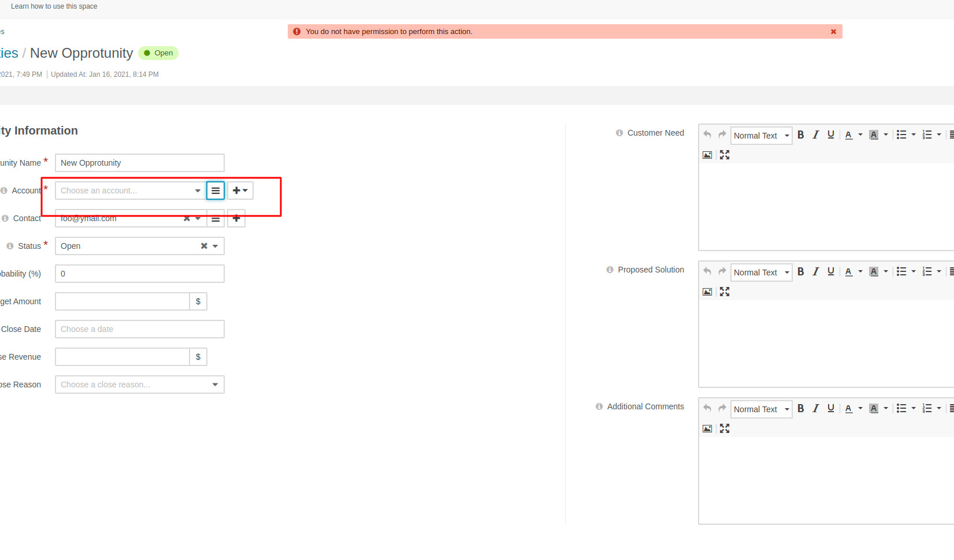The width and height of the screenshot is (954, 560).
Task: Redo in Additional Comments editor
Action: coord(722,408)
